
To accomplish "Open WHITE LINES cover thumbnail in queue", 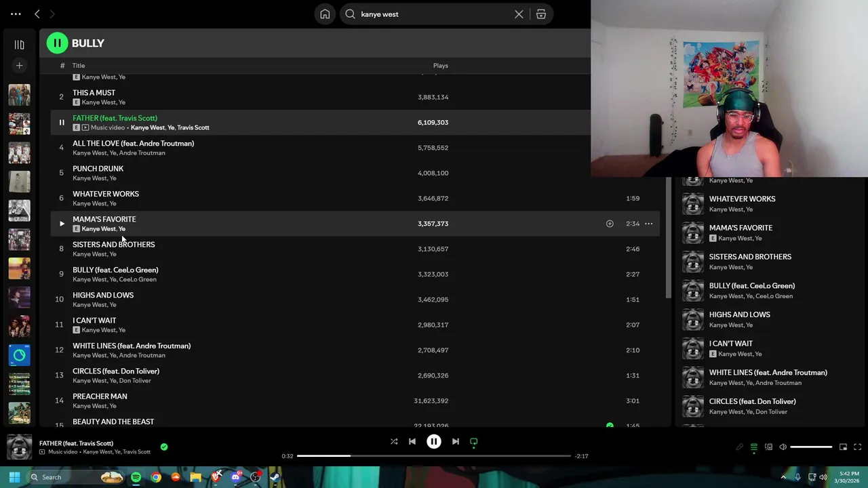I will coord(692,378).
